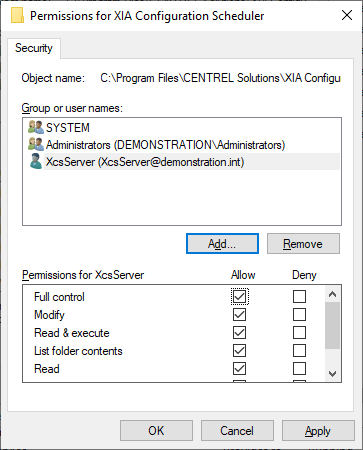
Task: Click the Administrators group icon
Action: tap(36, 144)
